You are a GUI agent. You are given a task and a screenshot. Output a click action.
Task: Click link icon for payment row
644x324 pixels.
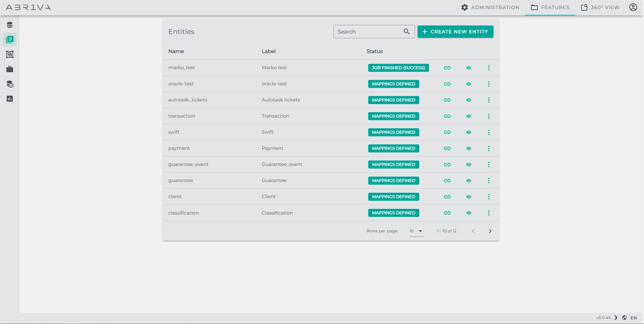[x=447, y=148]
